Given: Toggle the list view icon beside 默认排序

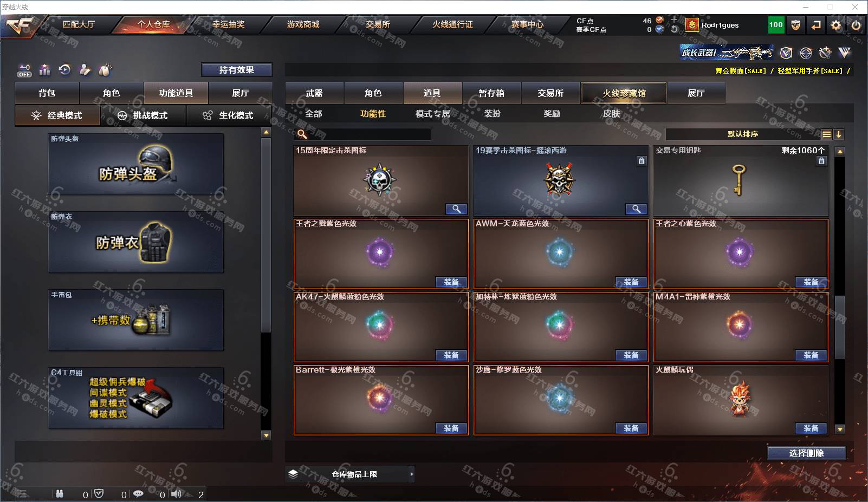Looking at the screenshot, I should 826,134.
